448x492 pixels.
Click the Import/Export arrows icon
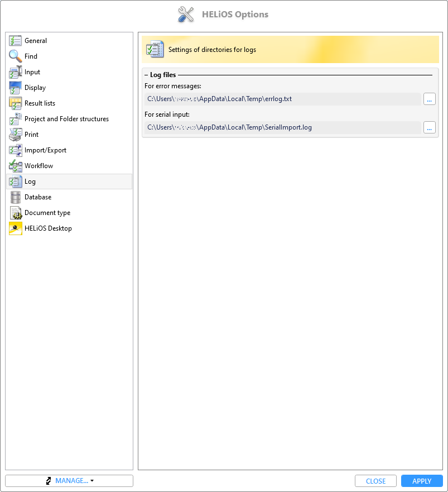(x=16, y=150)
